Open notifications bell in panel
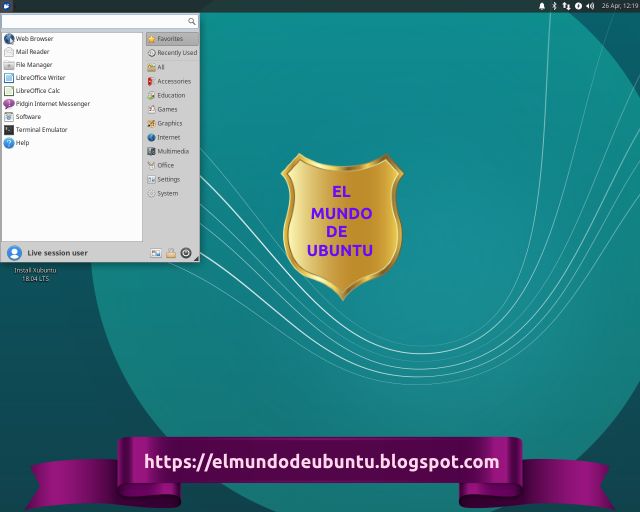Screen dimensions: 640x512 click(x=542, y=6)
